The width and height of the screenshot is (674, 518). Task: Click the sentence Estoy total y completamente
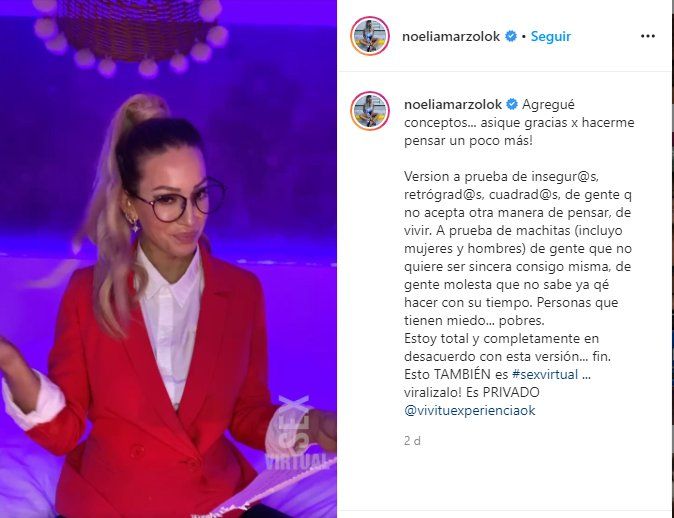pos(508,347)
